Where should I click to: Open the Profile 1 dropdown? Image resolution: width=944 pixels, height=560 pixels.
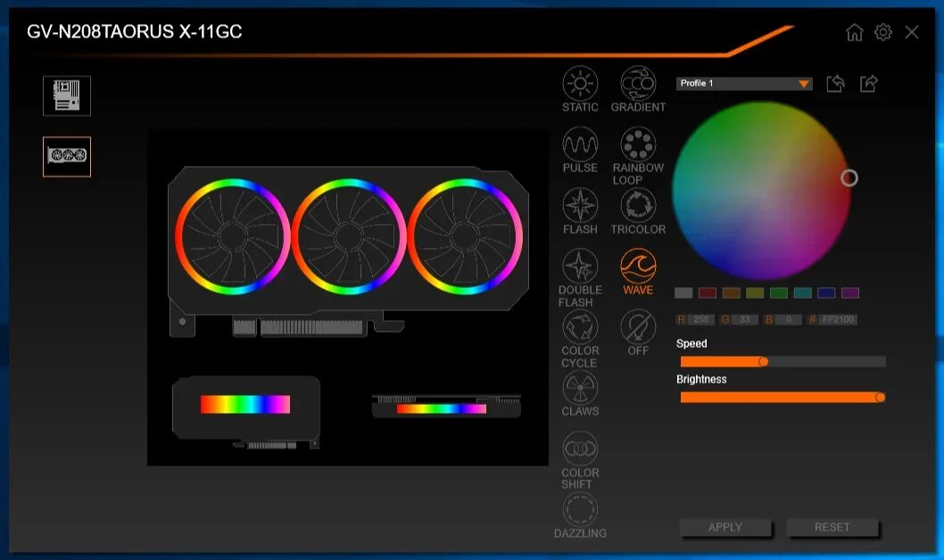pos(744,84)
